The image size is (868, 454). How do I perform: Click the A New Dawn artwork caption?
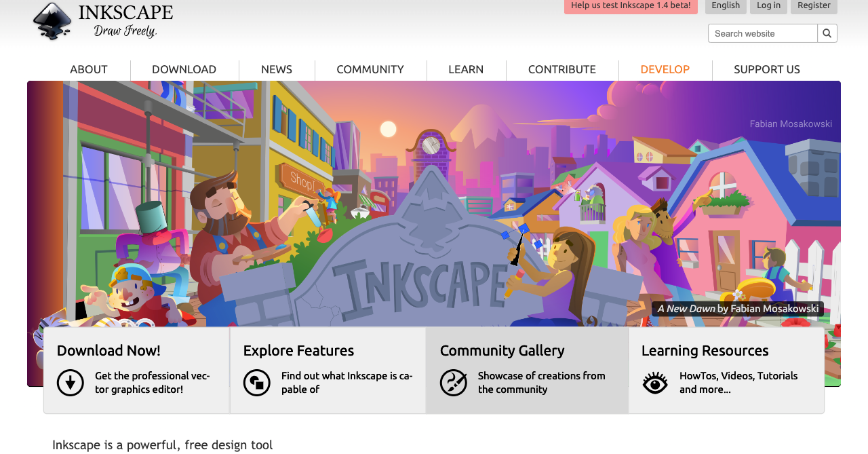pos(738,309)
